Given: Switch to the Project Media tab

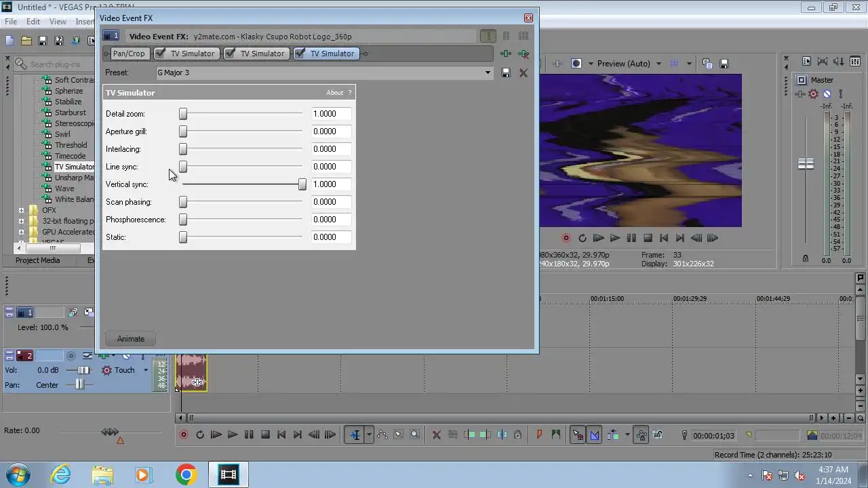Looking at the screenshot, I should tap(38, 260).
